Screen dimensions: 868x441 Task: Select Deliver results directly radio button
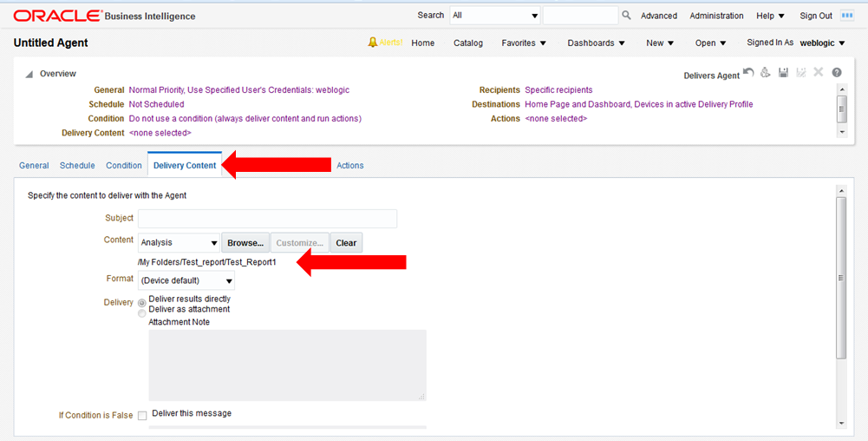142,303
